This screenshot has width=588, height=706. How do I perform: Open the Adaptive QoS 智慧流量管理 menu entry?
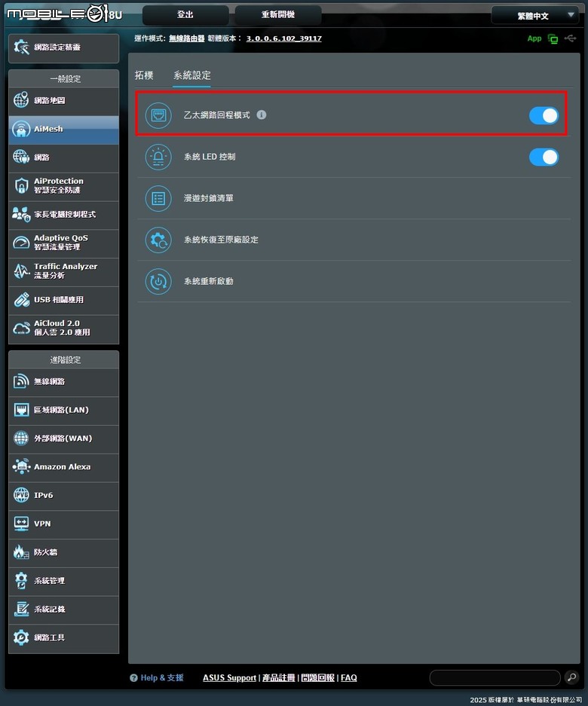pos(63,243)
